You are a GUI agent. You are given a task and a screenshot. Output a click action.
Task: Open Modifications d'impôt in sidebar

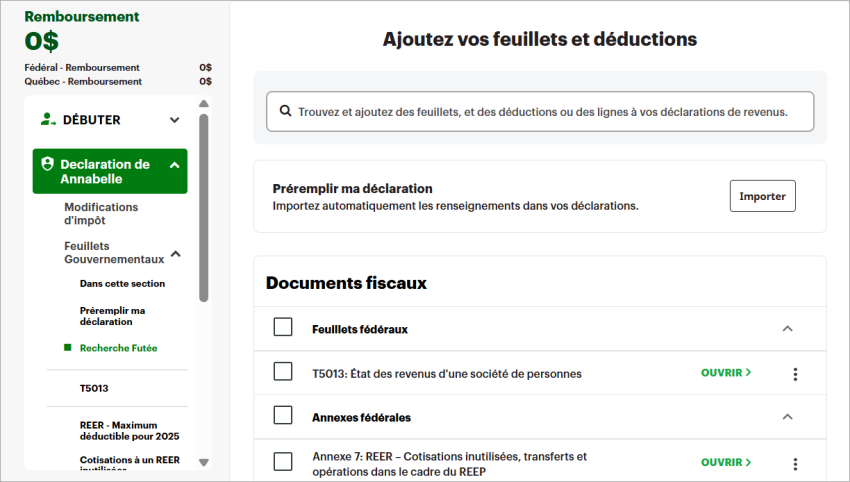coord(101,214)
